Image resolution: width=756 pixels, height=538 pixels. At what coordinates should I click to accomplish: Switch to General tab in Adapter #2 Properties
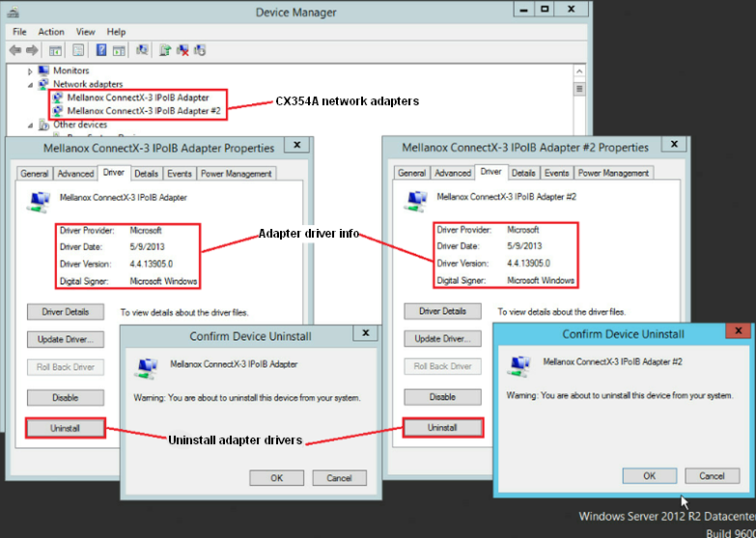tap(411, 173)
